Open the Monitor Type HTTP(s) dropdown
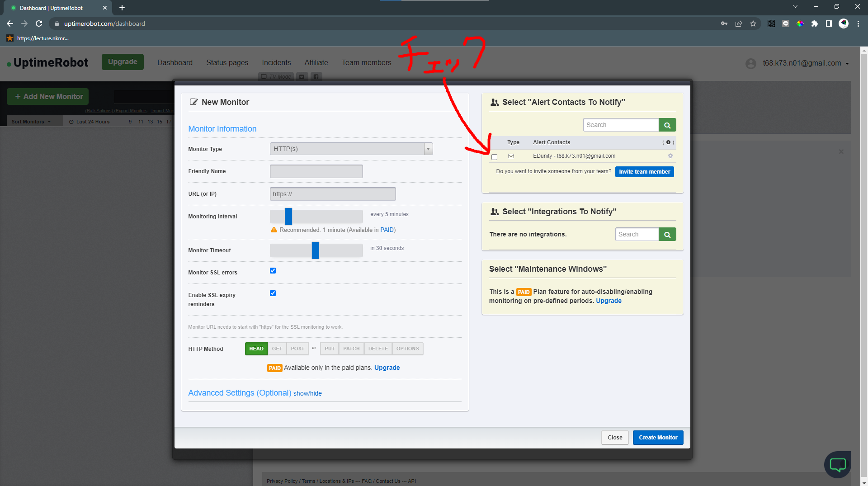868x486 pixels. click(x=351, y=149)
